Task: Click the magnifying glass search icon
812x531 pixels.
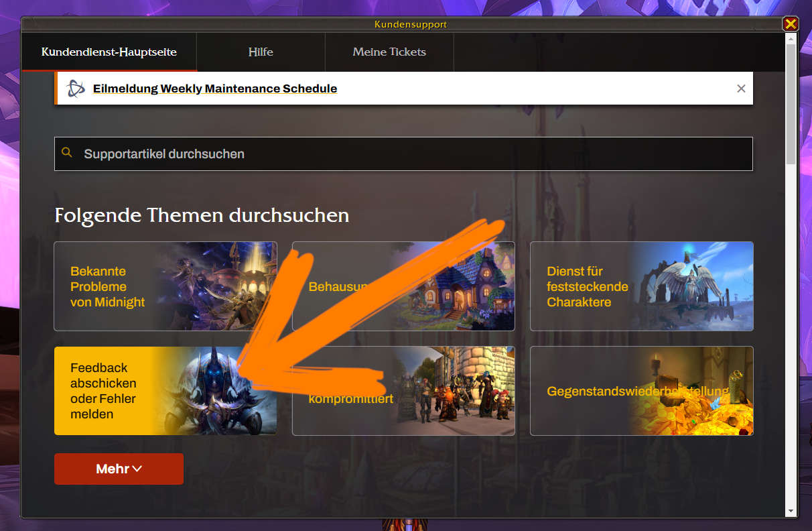Action: point(66,153)
